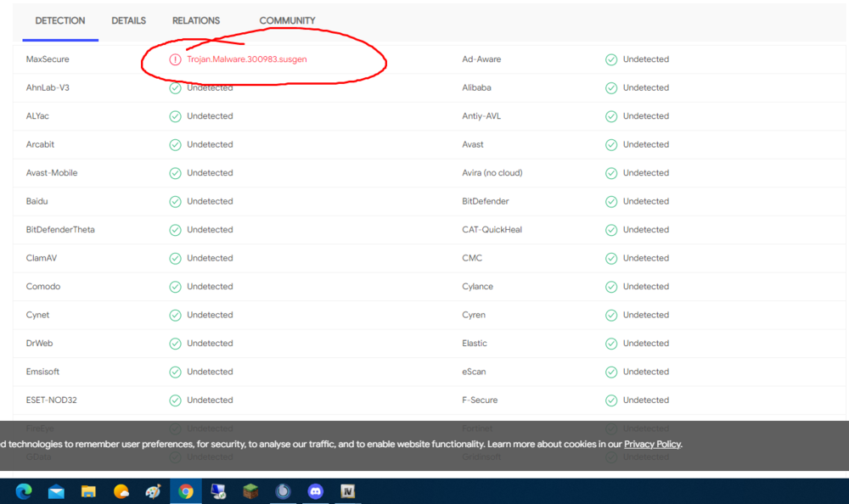
Task: Click the green check icon for AhnLab-V3
Action: (x=175, y=87)
